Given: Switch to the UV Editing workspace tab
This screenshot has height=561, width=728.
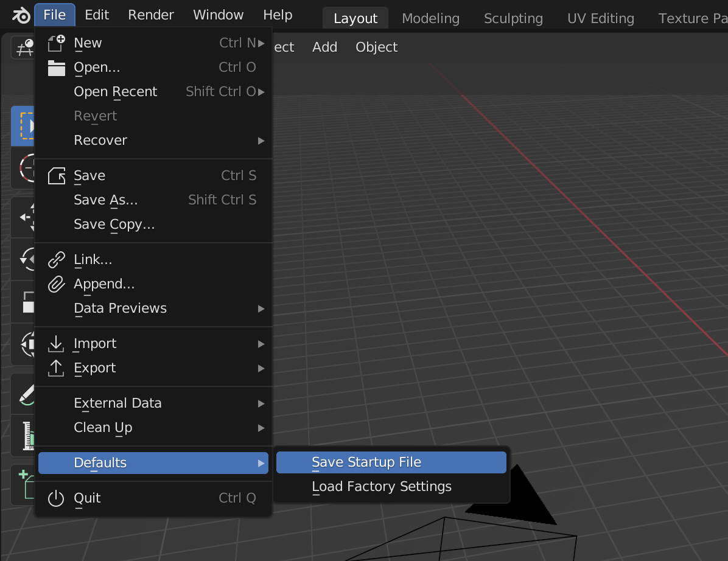Looking at the screenshot, I should coord(601,19).
